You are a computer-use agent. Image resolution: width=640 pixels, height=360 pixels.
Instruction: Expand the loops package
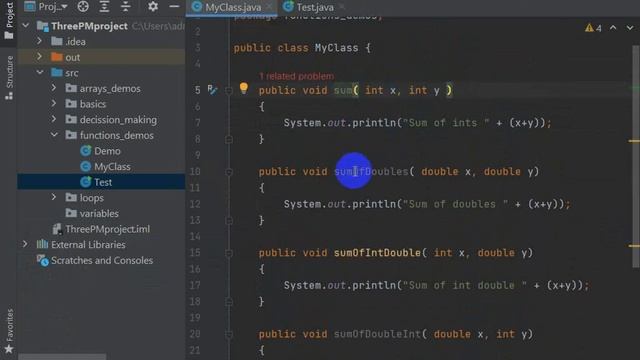pyautogui.click(x=54, y=198)
